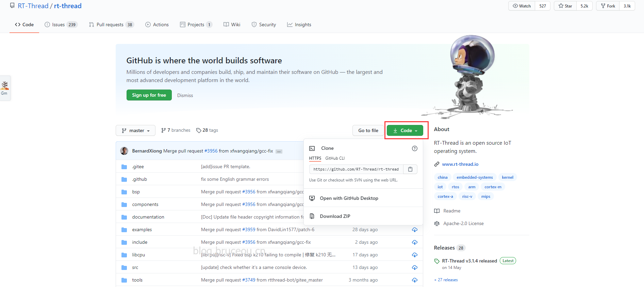Click the rtos topic tag
644x287 pixels.
point(455,187)
